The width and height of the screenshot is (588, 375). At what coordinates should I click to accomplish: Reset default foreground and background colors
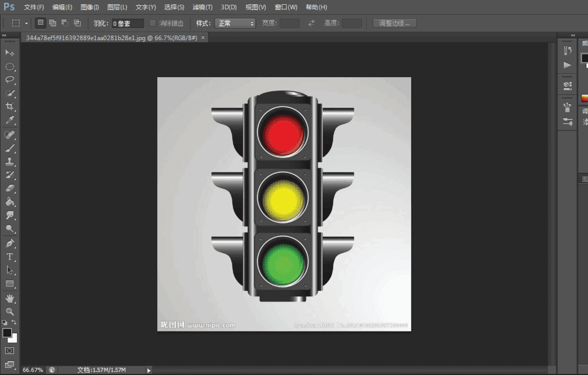[5, 323]
